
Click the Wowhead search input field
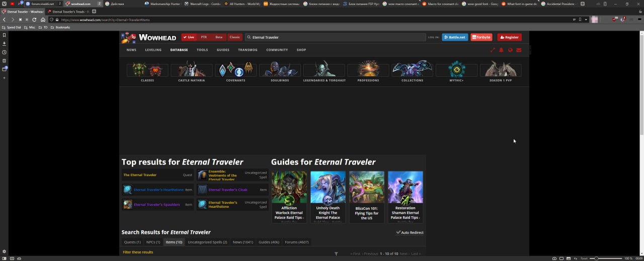point(335,37)
